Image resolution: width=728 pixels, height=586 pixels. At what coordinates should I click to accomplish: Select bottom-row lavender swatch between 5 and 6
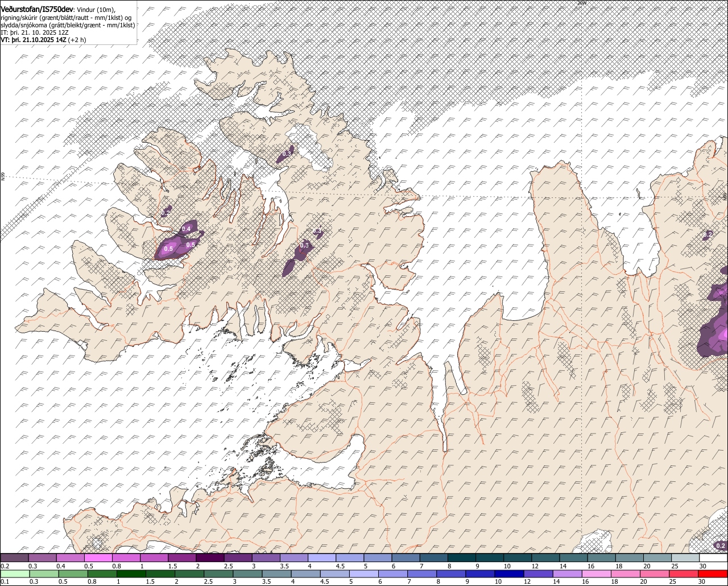tap(364, 573)
